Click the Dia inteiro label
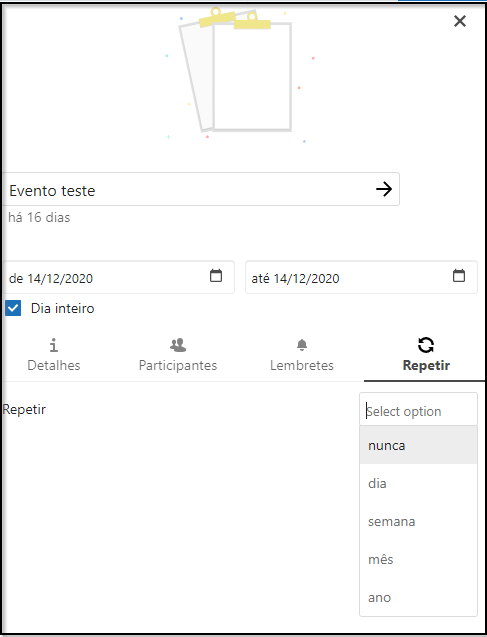The image size is (487, 637). (63, 308)
